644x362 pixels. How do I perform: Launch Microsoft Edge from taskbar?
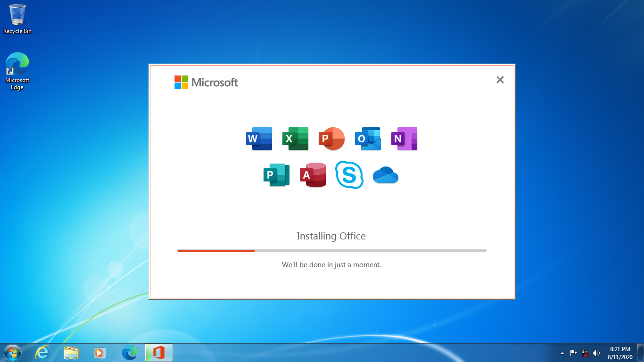point(130,353)
